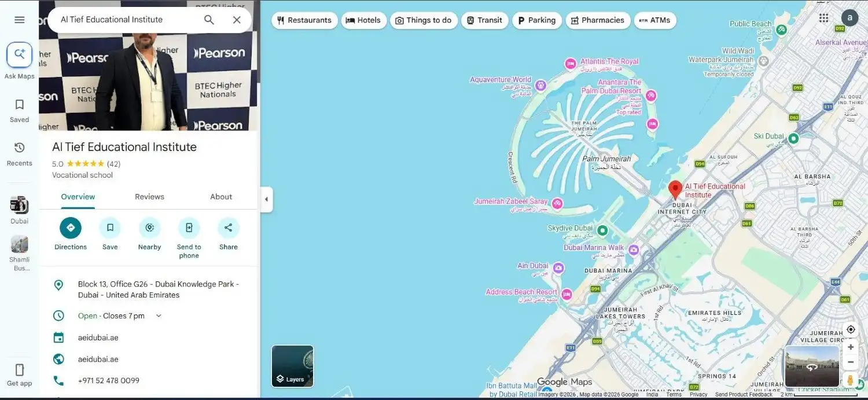Click the India link in footer

(x=652, y=395)
